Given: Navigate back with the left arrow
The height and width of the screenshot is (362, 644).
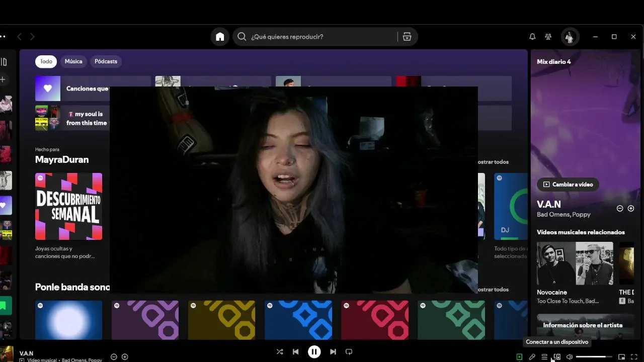Looking at the screenshot, I should click(x=20, y=37).
